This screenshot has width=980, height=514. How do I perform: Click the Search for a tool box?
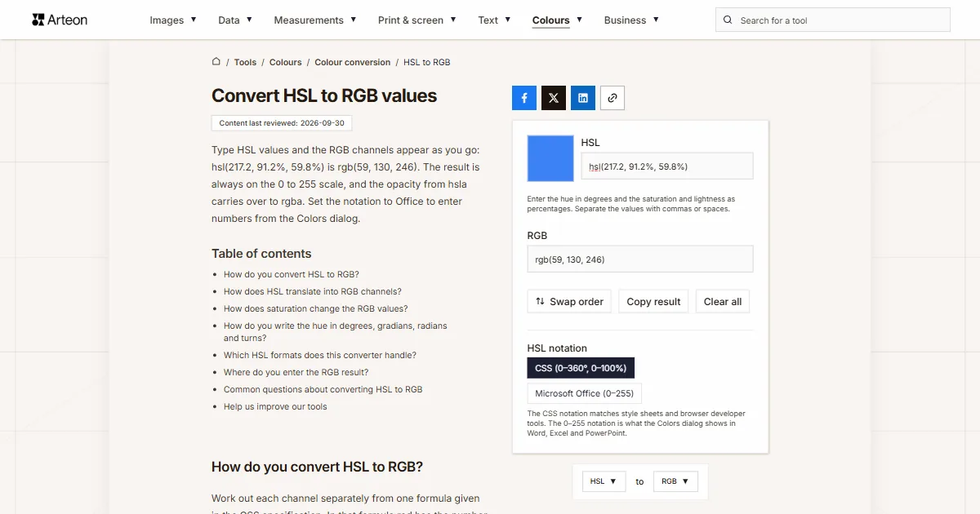pyautogui.click(x=833, y=20)
